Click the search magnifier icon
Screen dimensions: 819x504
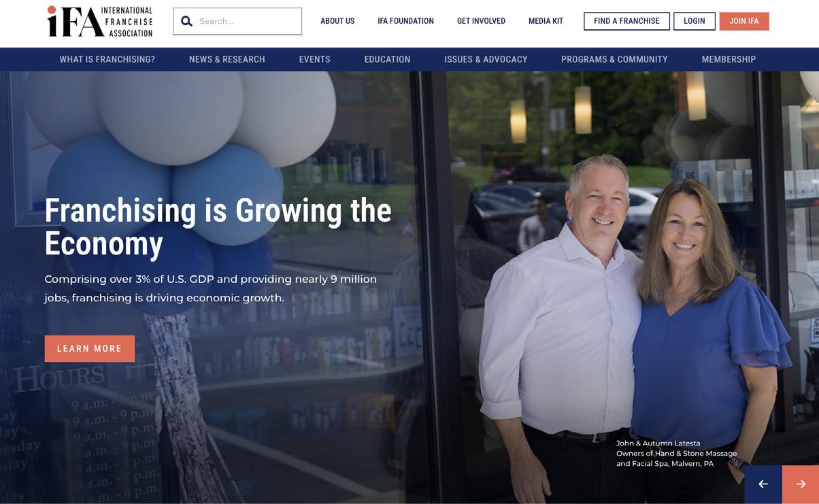[x=186, y=21]
